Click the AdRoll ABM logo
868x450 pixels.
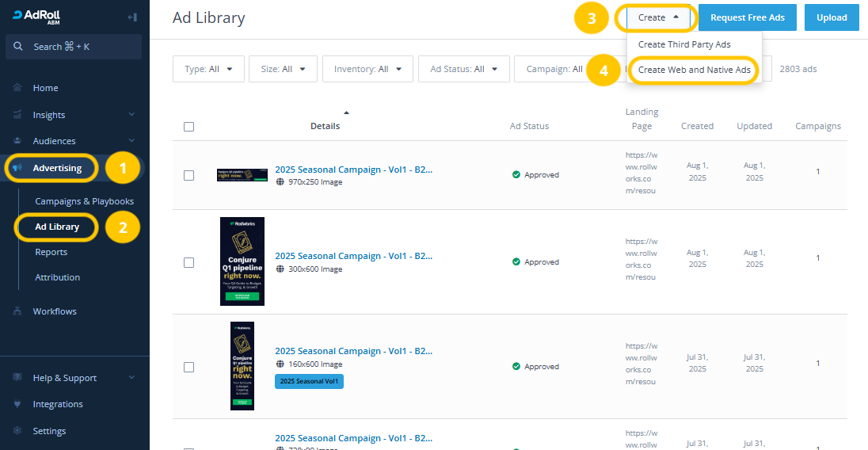(38, 17)
